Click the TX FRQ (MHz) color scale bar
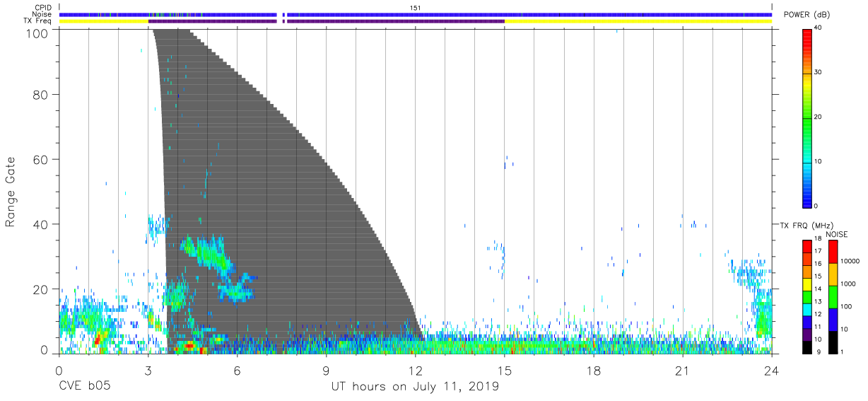Viewport: 868px width, 401px height. pyautogui.click(x=807, y=296)
